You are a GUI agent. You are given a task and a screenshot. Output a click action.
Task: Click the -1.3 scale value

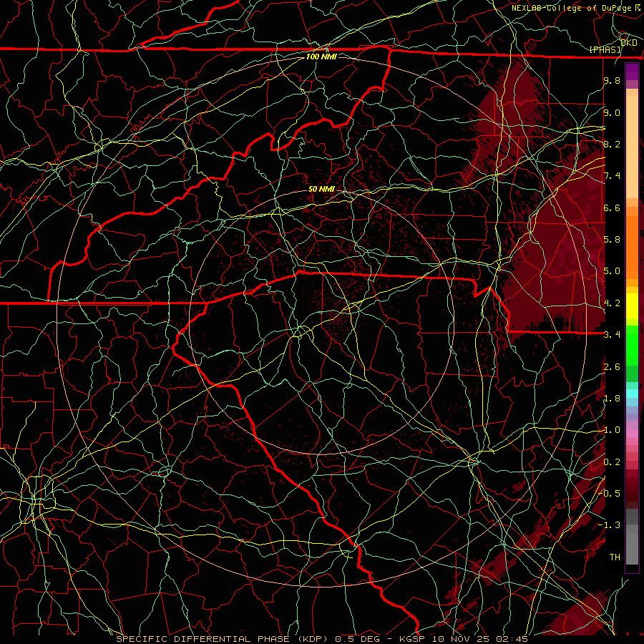pos(610,525)
